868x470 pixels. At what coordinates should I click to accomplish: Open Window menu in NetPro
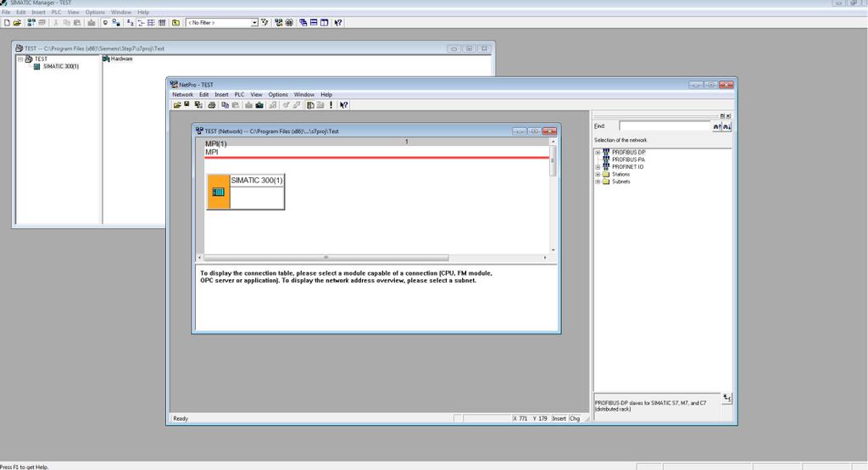(304, 94)
